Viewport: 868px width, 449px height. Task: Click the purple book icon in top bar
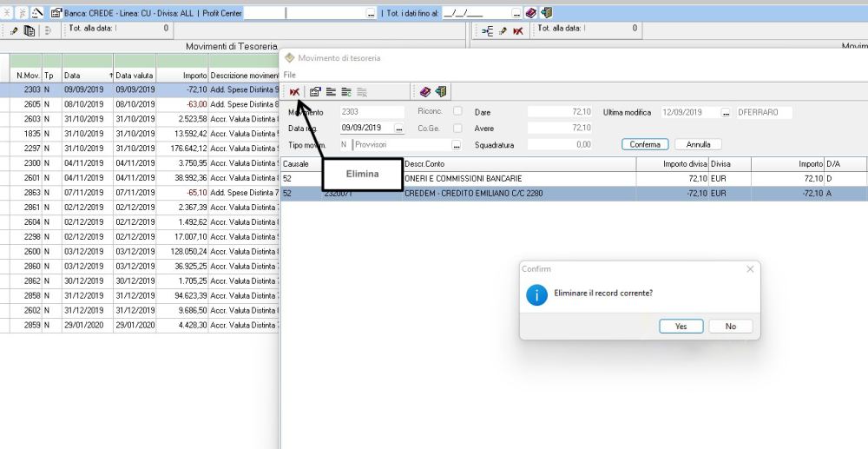(530, 13)
